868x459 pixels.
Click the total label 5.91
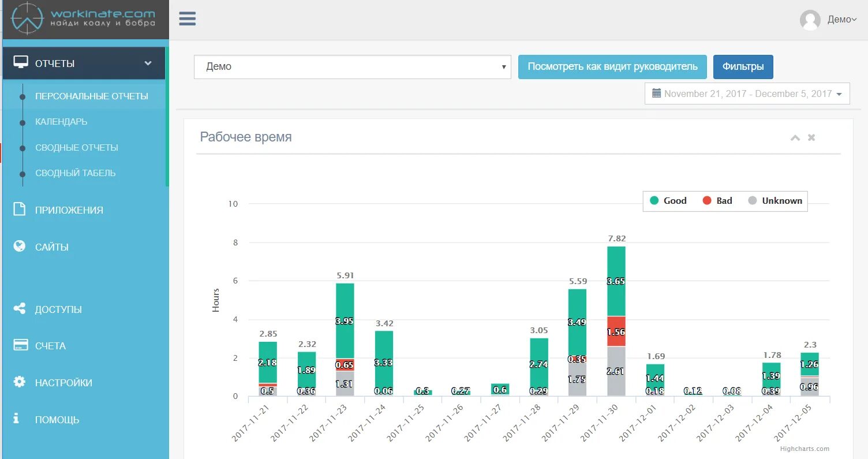coord(345,275)
